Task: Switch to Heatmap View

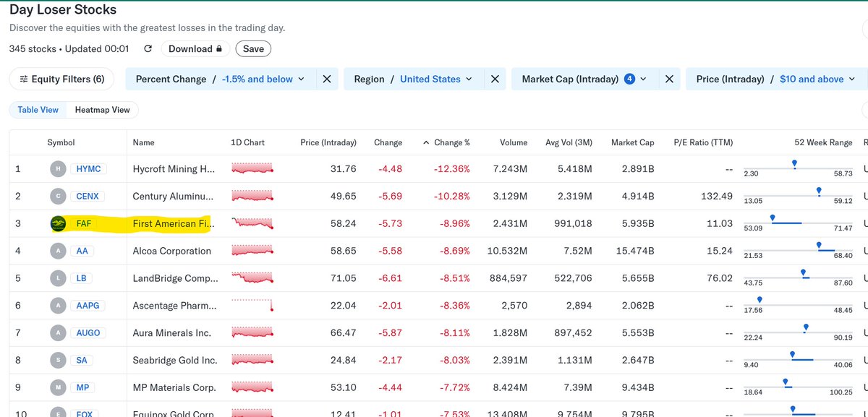Action: pos(101,109)
